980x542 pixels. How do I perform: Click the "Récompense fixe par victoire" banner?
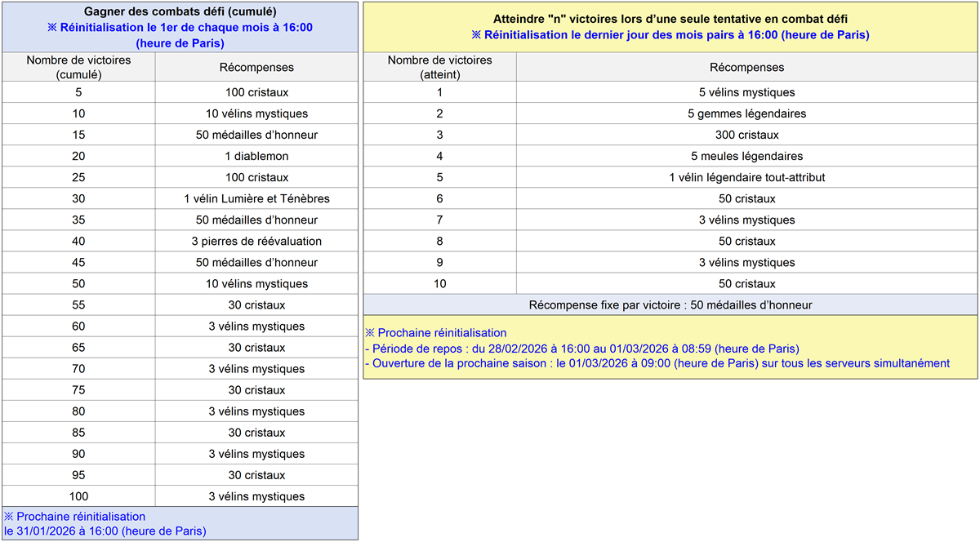670,304
